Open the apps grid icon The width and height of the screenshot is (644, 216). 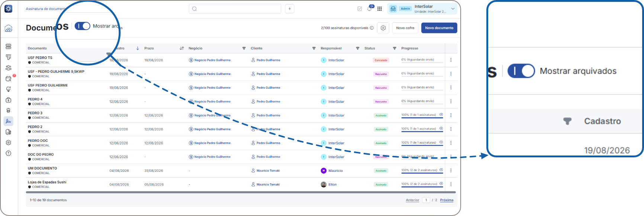[x=380, y=9]
